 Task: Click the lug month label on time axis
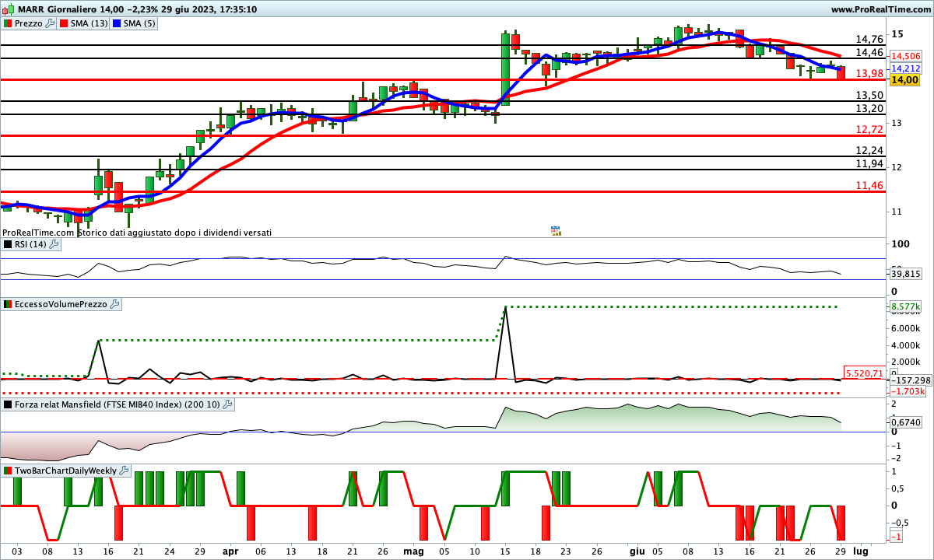(x=861, y=551)
